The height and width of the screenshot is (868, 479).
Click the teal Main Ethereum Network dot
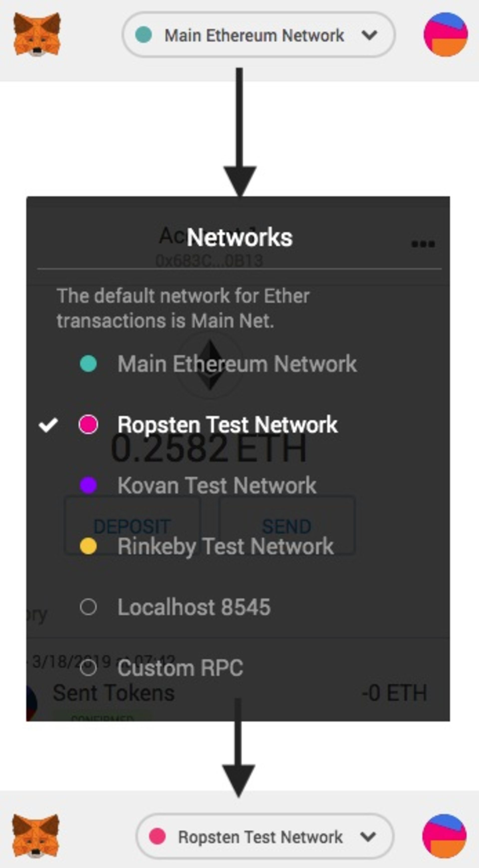point(88,364)
